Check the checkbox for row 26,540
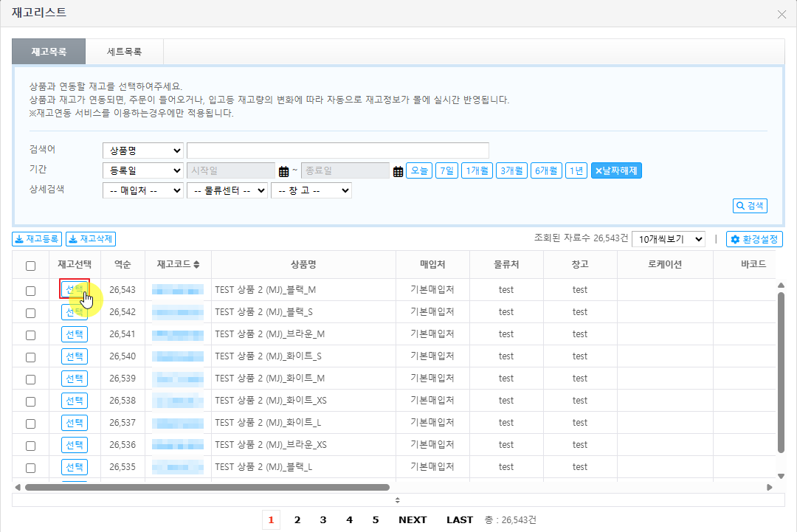This screenshot has height=532, width=797. [x=30, y=357]
